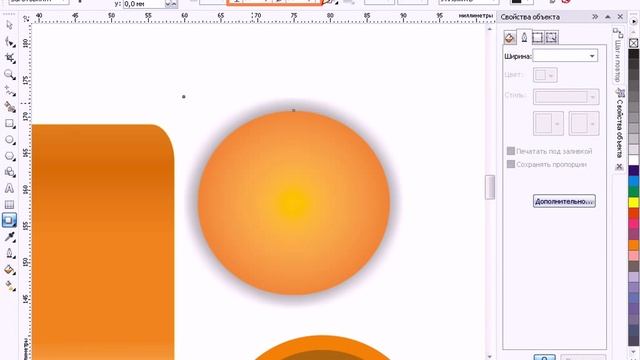The width and height of the screenshot is (640, 360).
Task: Select the Eyedropper tool
Action: (10, 237)
